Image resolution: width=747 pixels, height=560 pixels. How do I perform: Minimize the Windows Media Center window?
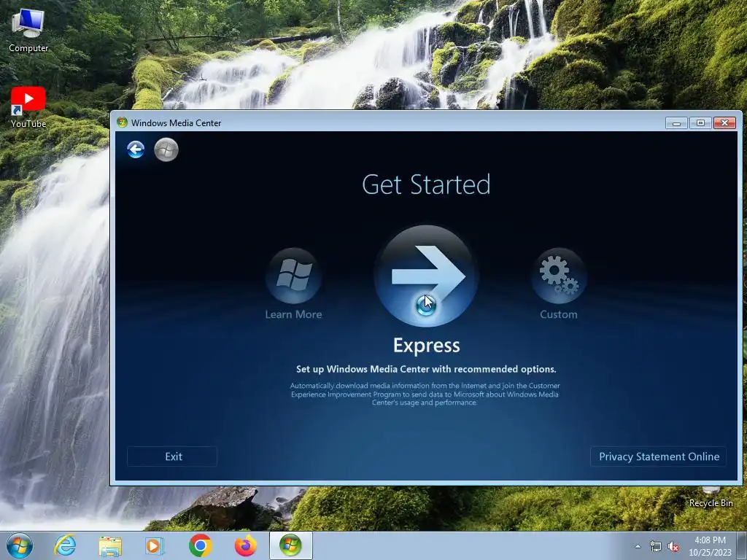tap(676, 122)
